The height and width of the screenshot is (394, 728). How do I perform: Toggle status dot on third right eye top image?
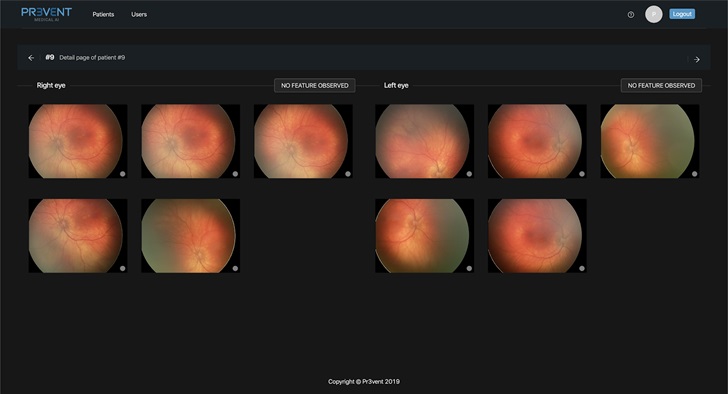(348, 174)
